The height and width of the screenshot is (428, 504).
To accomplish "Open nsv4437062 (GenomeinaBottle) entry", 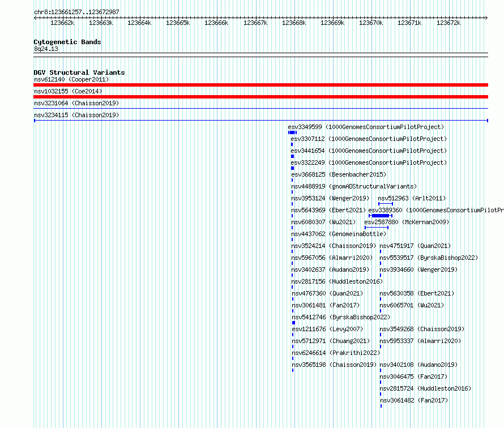I will [x=339, y=234].
